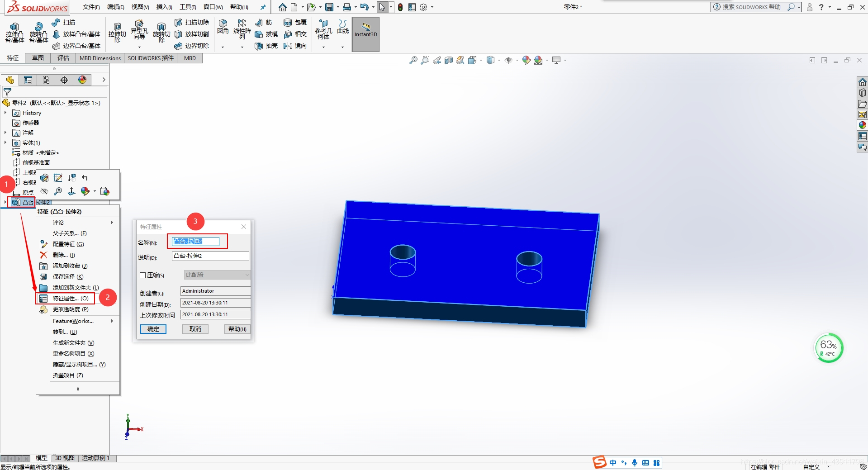Open the appearances color ball in task pane
This screenshot has height=470, width=868.
(863, 125)
